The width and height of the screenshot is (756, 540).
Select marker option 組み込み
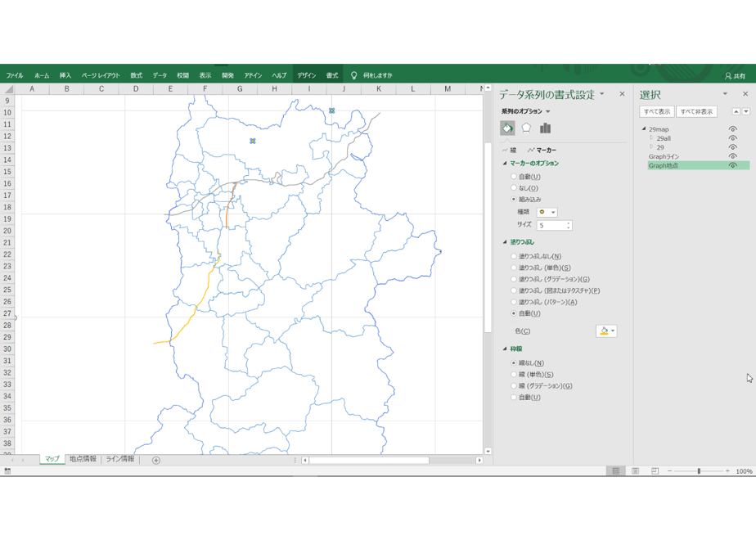pyautogui.click(x=514, y=199)
